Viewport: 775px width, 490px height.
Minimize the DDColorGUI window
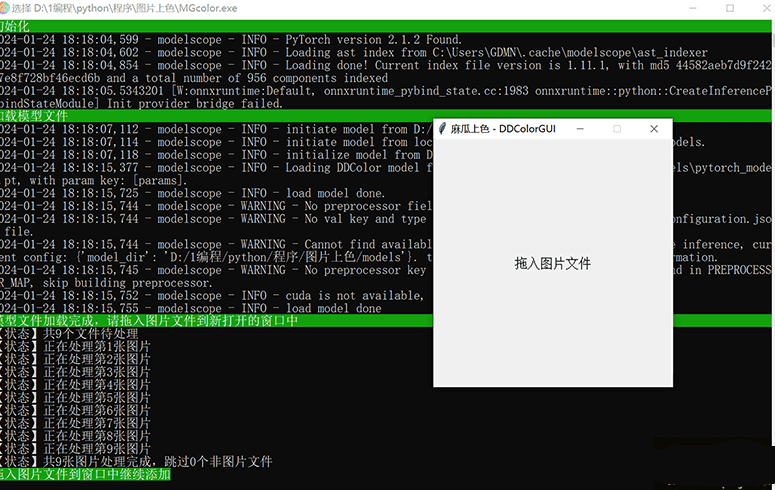580,129
